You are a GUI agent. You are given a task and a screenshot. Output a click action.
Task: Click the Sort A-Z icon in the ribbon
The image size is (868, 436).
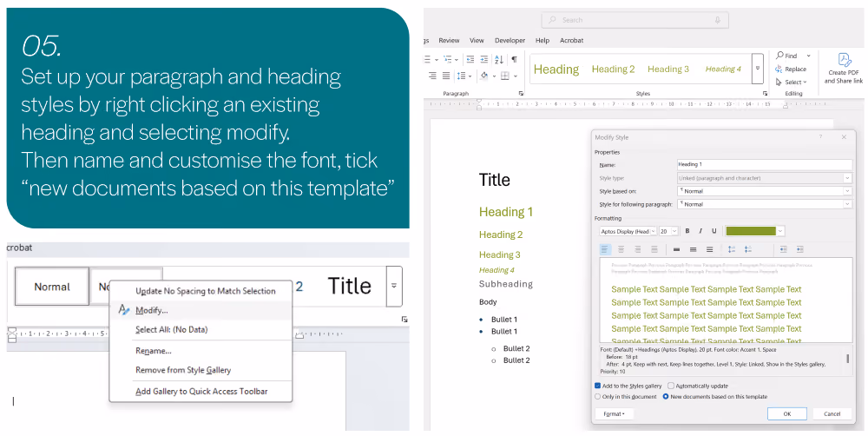(x=499, y=59)
